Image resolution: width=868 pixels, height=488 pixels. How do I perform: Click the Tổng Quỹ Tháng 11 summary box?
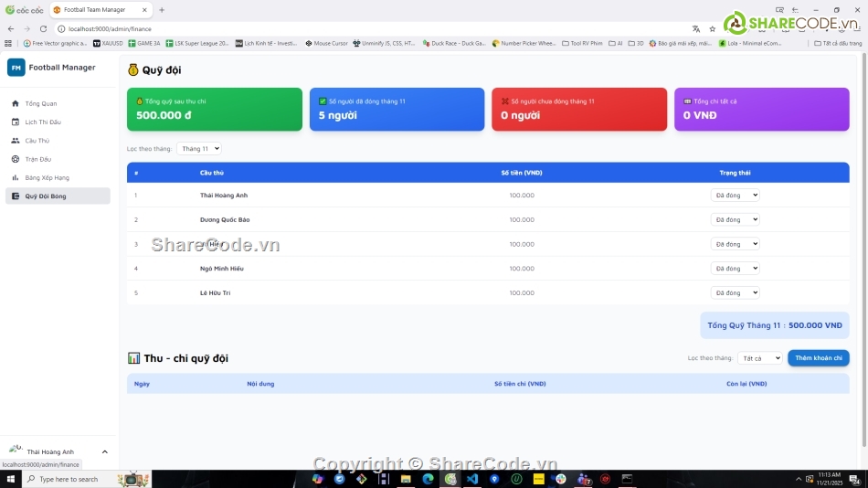coord(775,325)
